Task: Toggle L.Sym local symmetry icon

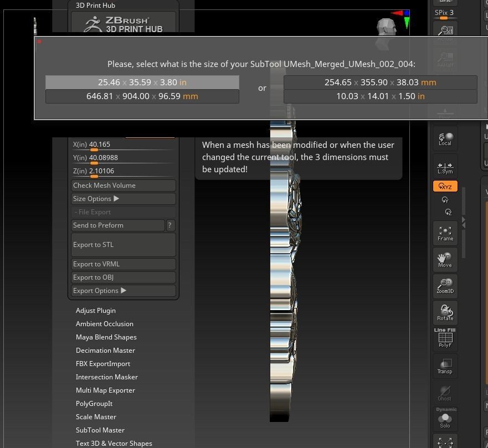Action: tap(445, 167)
